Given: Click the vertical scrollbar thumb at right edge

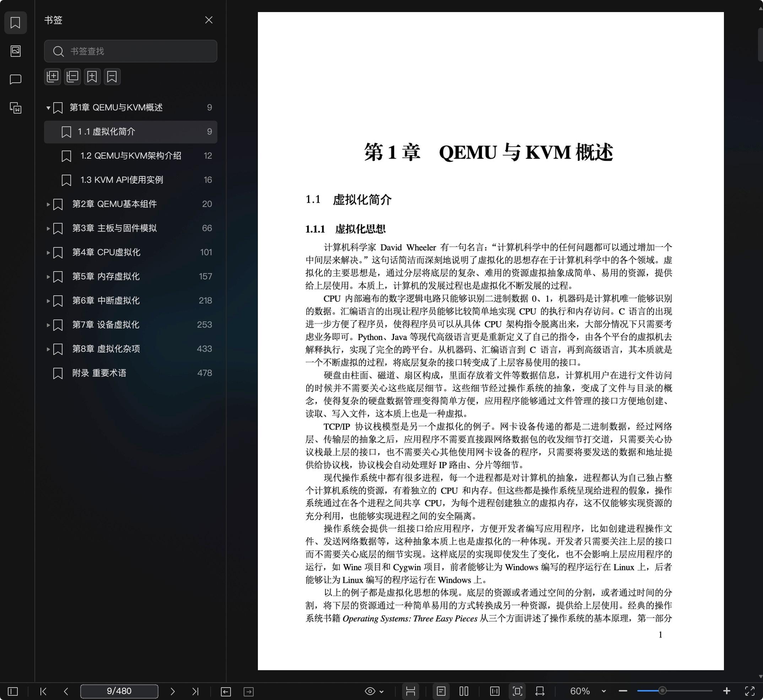Looking at the screenshot, I should coord(760,44).
